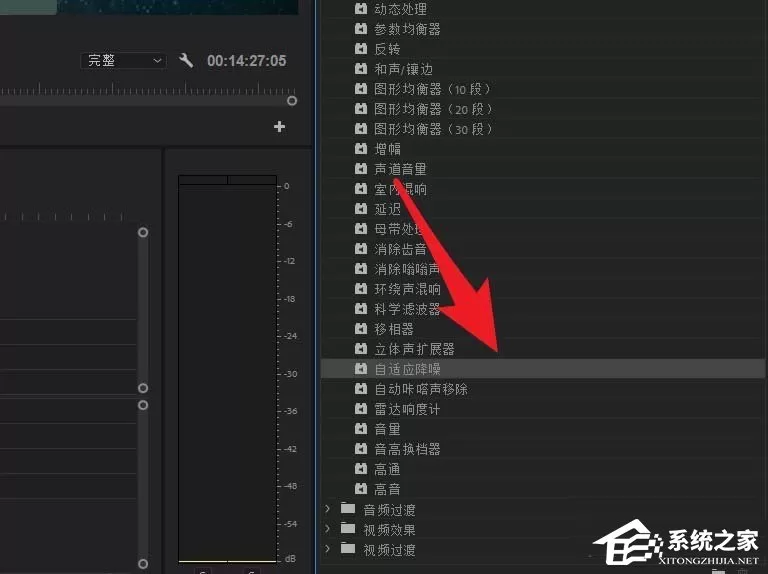Select the 高通 effect
This screenshot has width=768, height=574.
coord(387,469)
